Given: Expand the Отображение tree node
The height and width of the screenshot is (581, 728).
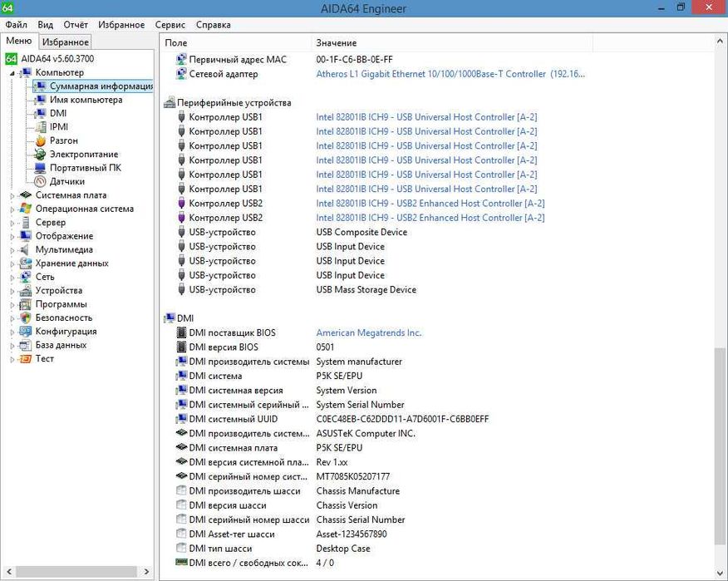Looking at the screenshot, I should 12,237.
